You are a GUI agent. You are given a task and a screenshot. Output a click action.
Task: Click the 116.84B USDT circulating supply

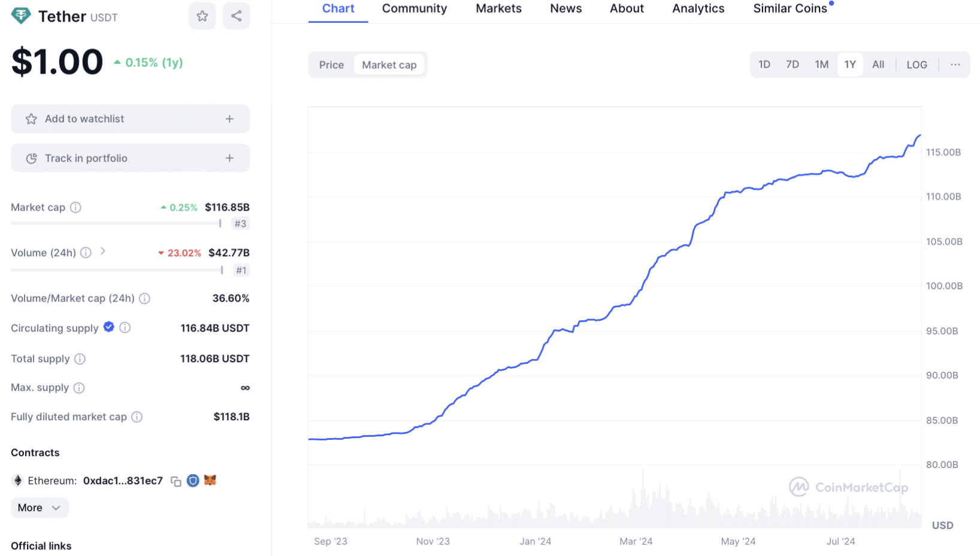pyautogui.click(x=215, y=328)
